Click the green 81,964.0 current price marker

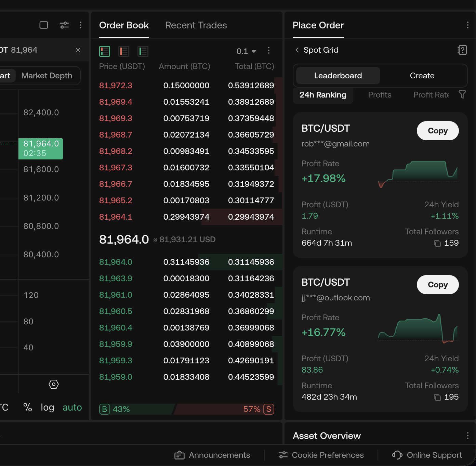pyautogui.click(x=41, y=148)
